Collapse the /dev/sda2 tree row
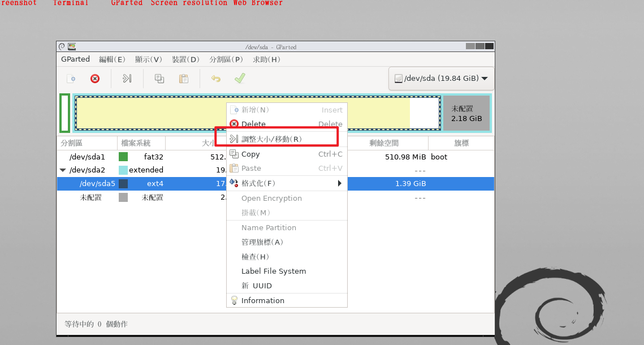This screenshot has width=644, height=345. pos(63,170)
